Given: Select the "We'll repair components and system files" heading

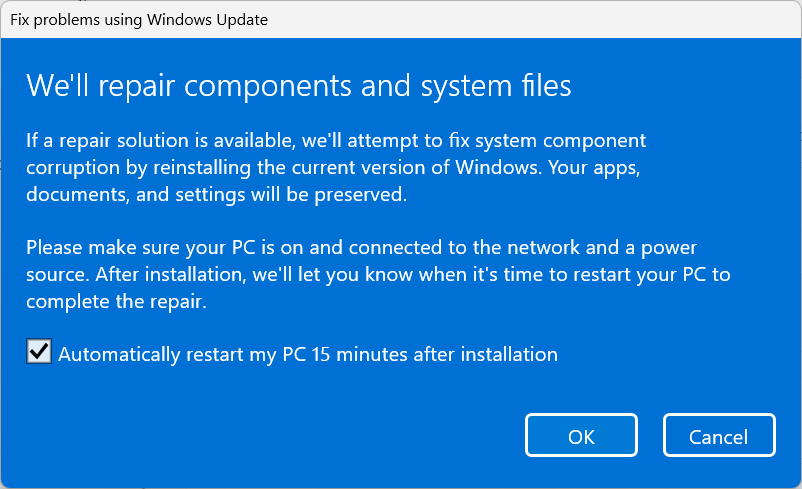Looking at the screenshot, I should [x=298, y=86].
